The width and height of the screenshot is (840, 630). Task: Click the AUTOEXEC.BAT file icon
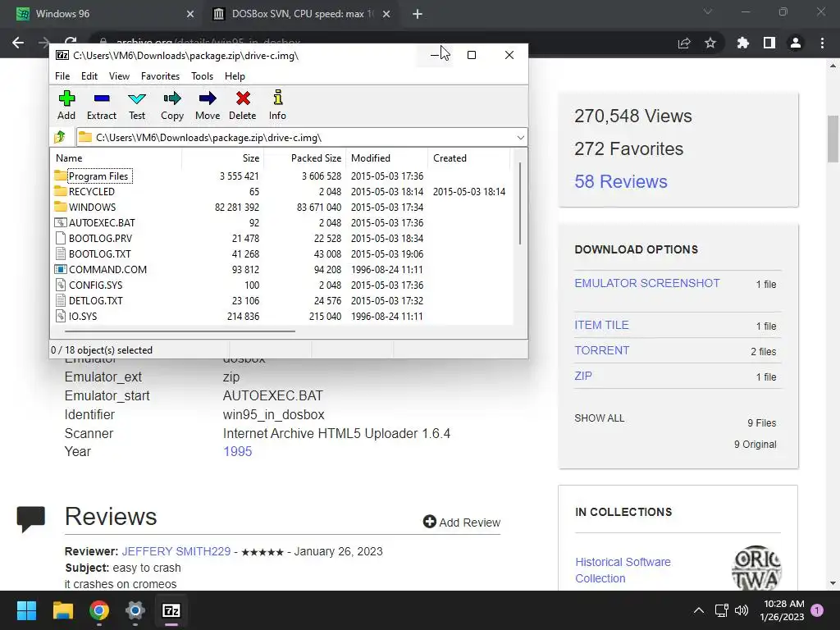(x=61, y=222)
